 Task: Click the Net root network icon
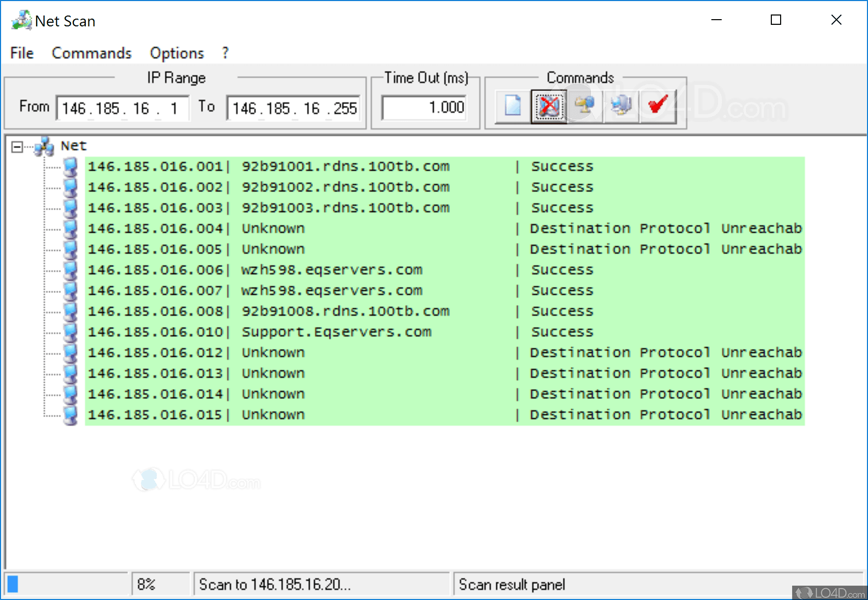point(44,146)
